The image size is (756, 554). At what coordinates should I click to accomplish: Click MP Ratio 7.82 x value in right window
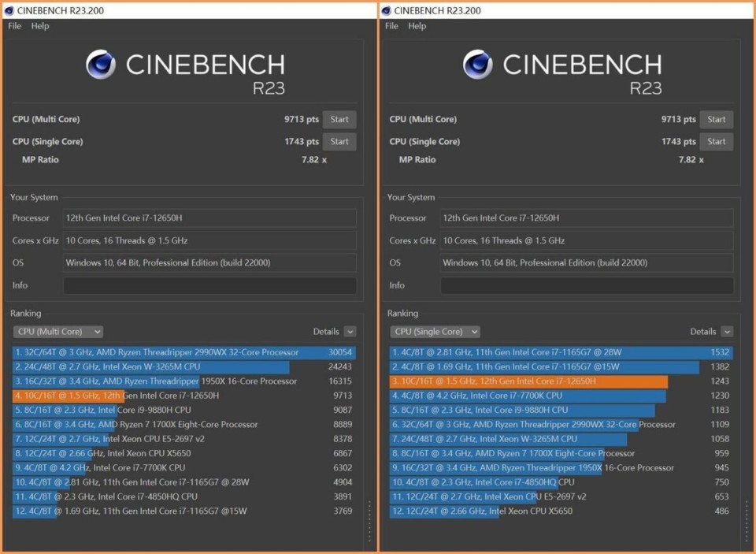[691, 160]
